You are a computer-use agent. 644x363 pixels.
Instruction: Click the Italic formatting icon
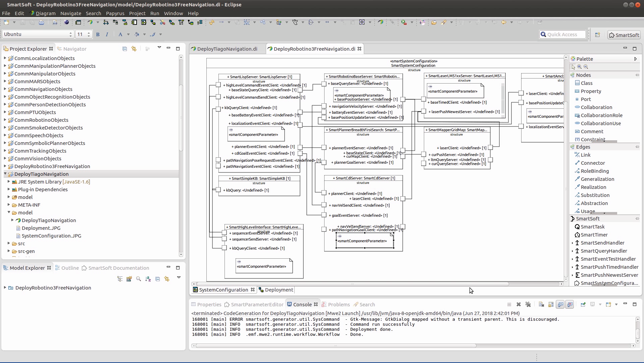pos(107,34)
